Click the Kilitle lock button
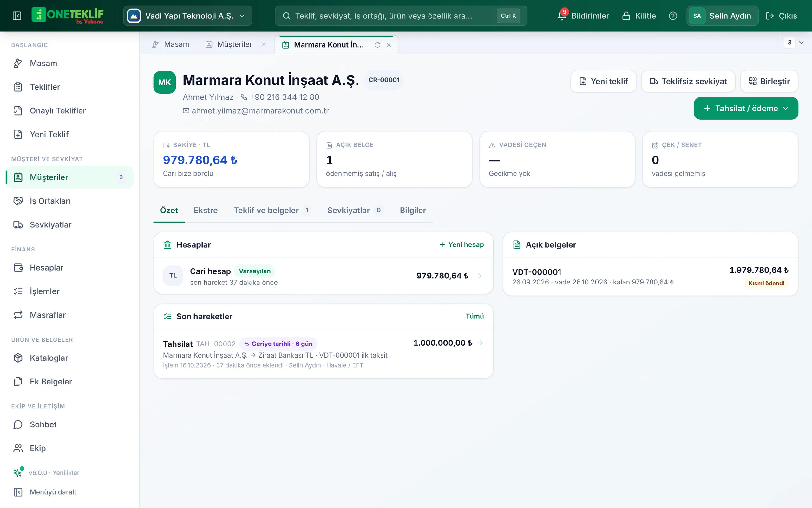The height and width of the screenshot is (508, 812). (639, 16)
